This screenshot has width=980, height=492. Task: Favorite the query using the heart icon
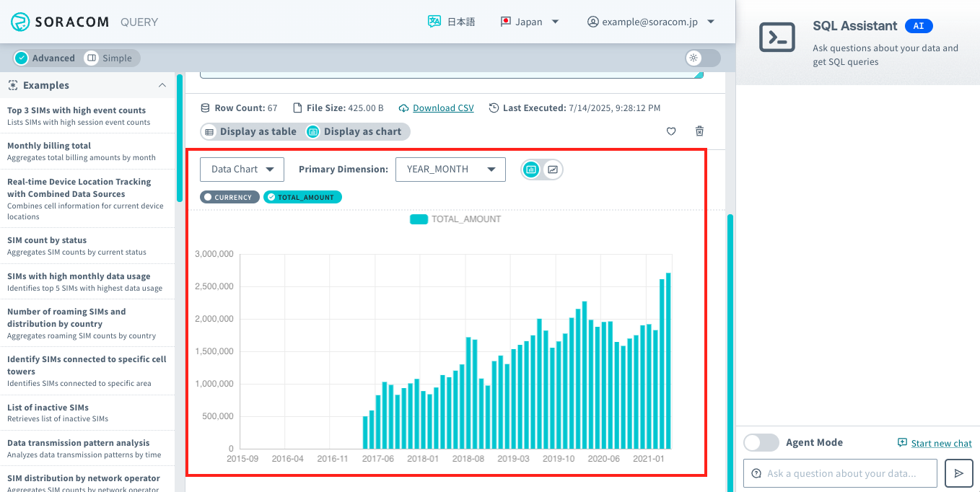670,131
